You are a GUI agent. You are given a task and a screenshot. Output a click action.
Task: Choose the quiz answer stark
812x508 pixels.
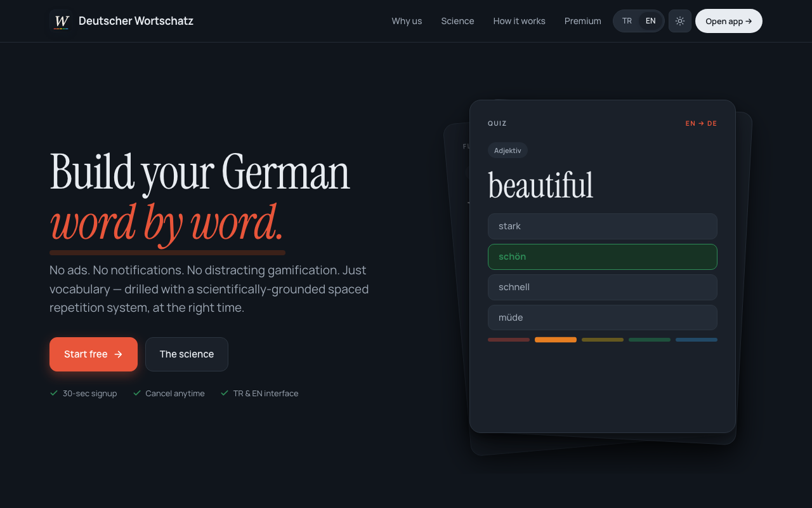(602, 226)
